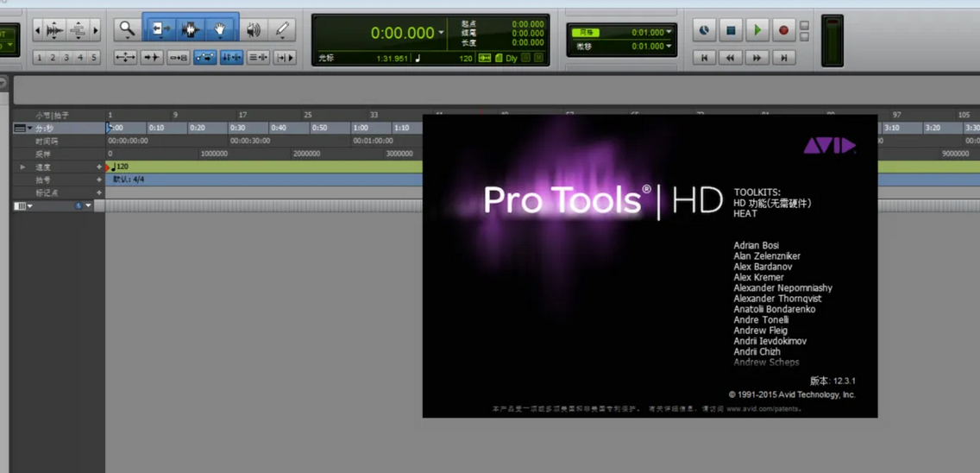Select the Pencil tool
The height and width of the screenshot is (473, 980).
pos(282,28)
